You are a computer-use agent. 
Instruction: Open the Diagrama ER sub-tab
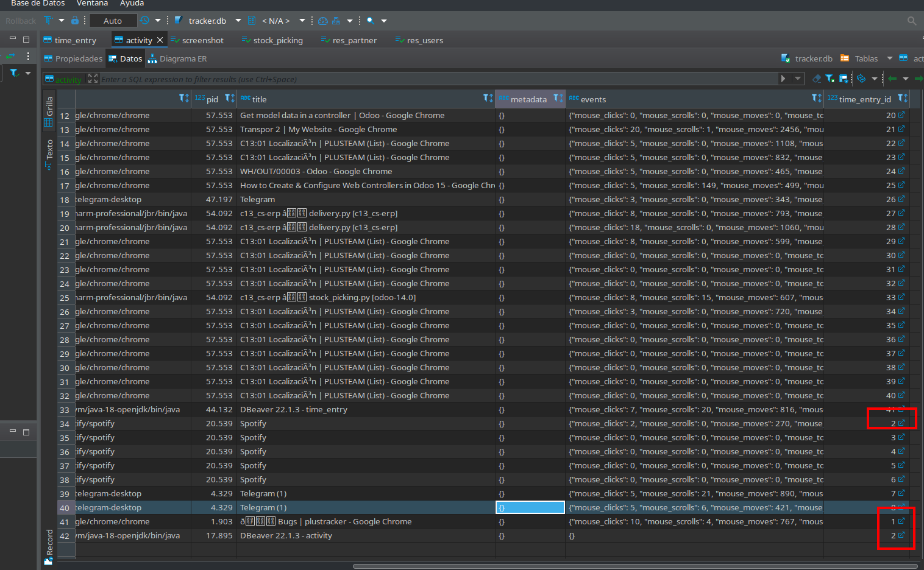tap(177, 58)
